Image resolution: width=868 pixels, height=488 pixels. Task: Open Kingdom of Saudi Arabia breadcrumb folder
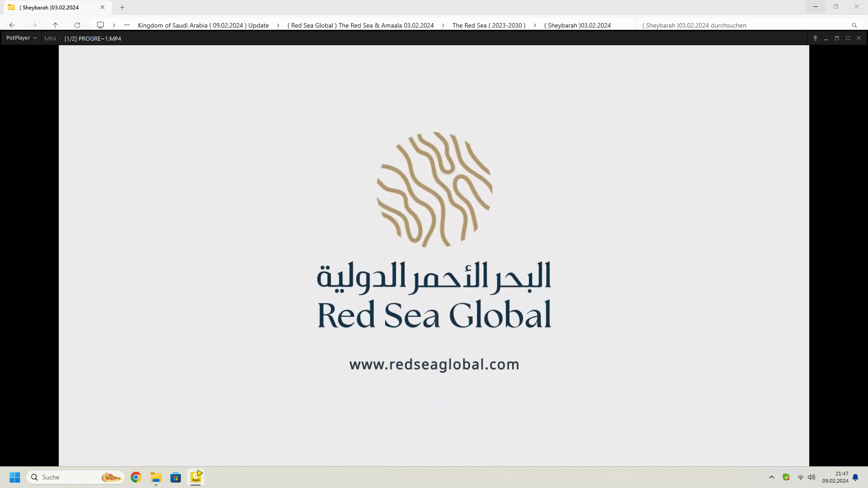tap(203, 25)
